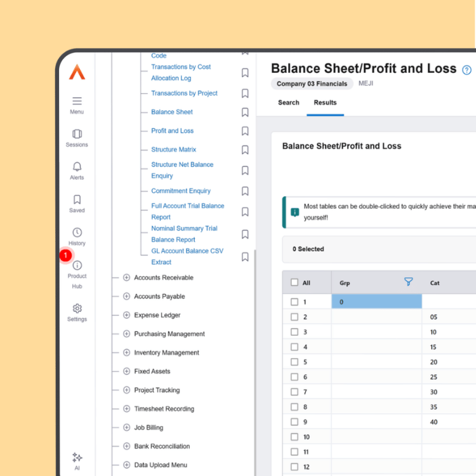Tick the checkbox for row 8
Image resolution: width=476 pixels, height=476 pixels.
click(x=294, y=407)
